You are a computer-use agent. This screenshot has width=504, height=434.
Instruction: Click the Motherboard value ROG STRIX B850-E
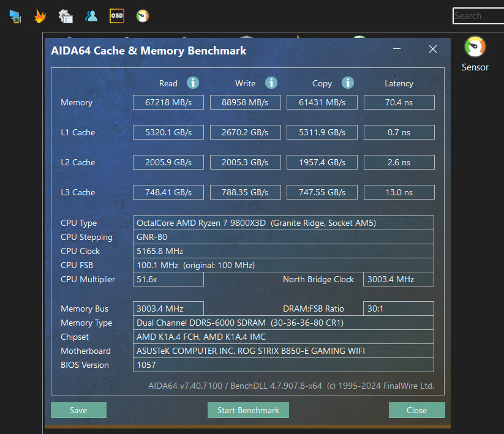click(x=283, y=351)
